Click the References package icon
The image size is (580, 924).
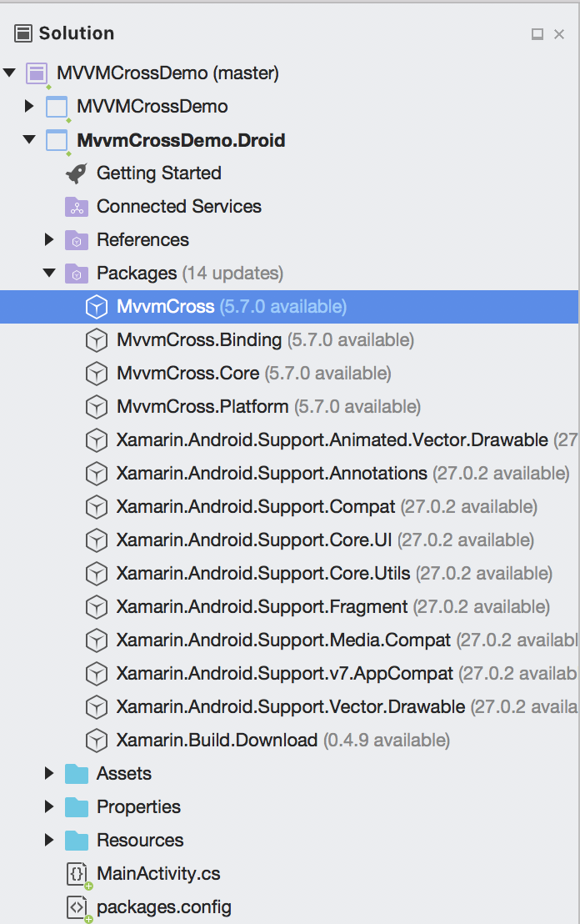pyautogui.click(x=75, y=239)
